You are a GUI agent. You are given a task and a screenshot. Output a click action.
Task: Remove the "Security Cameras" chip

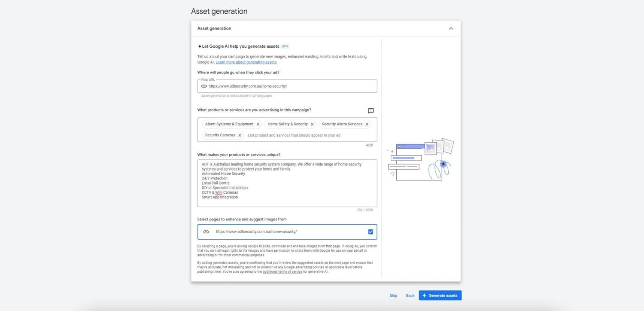coord(240,135)
